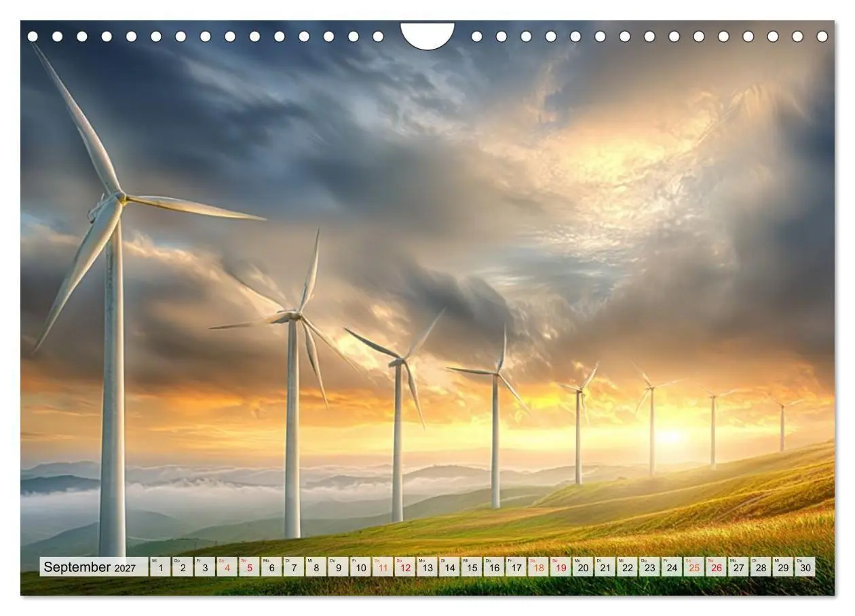
Task: Select day 9 (Do) in the calendar strip
Action: [338, 567]
